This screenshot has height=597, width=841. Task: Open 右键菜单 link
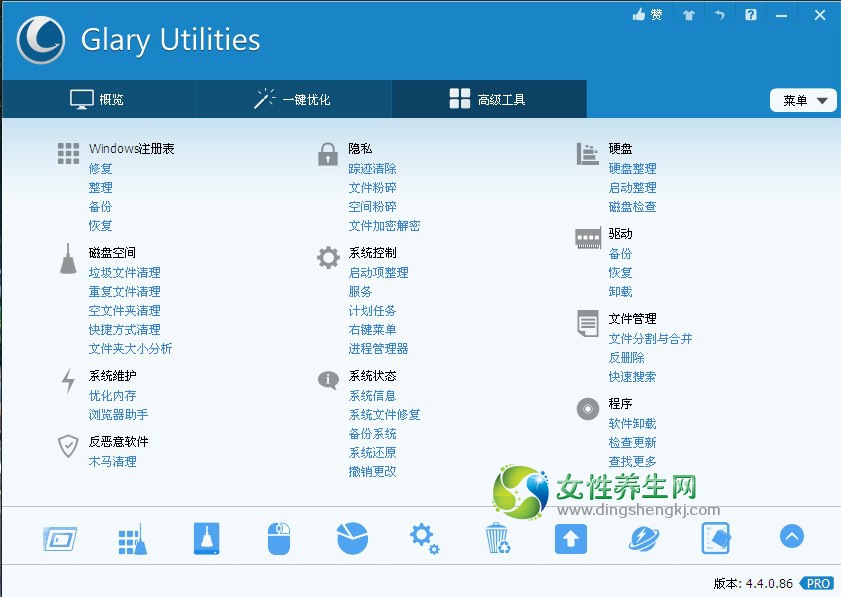tap(372, 330)
